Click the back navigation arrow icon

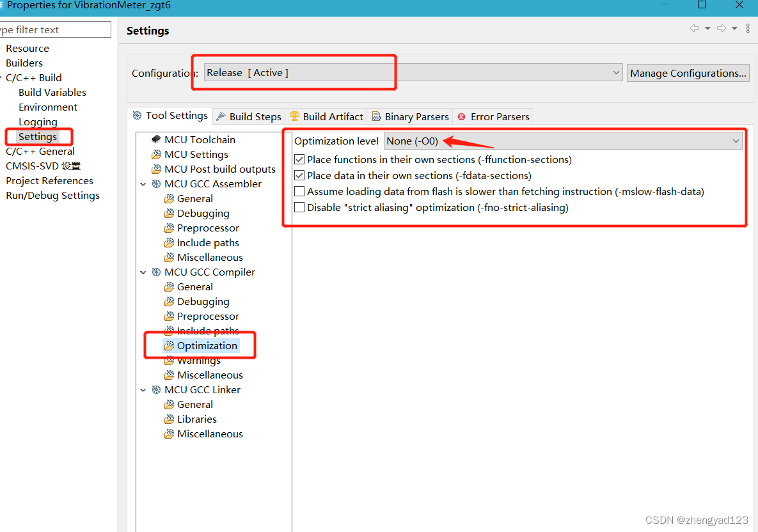[695, 28]
